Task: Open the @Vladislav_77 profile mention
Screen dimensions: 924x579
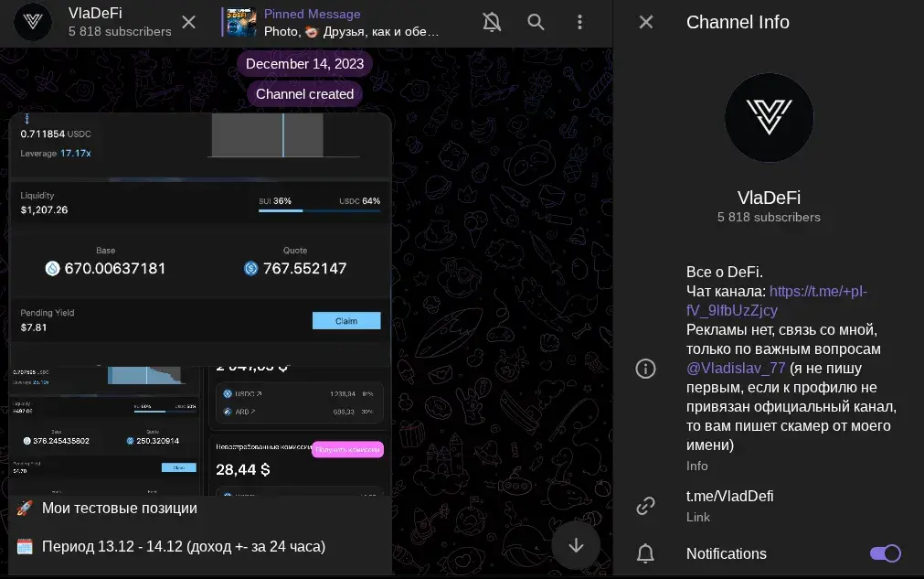Action: pos(736,368)
